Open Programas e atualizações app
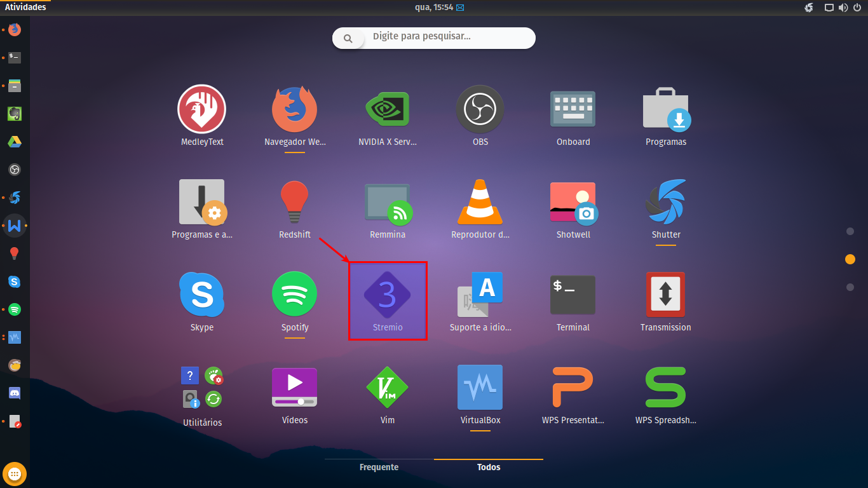 pos(202,201)
